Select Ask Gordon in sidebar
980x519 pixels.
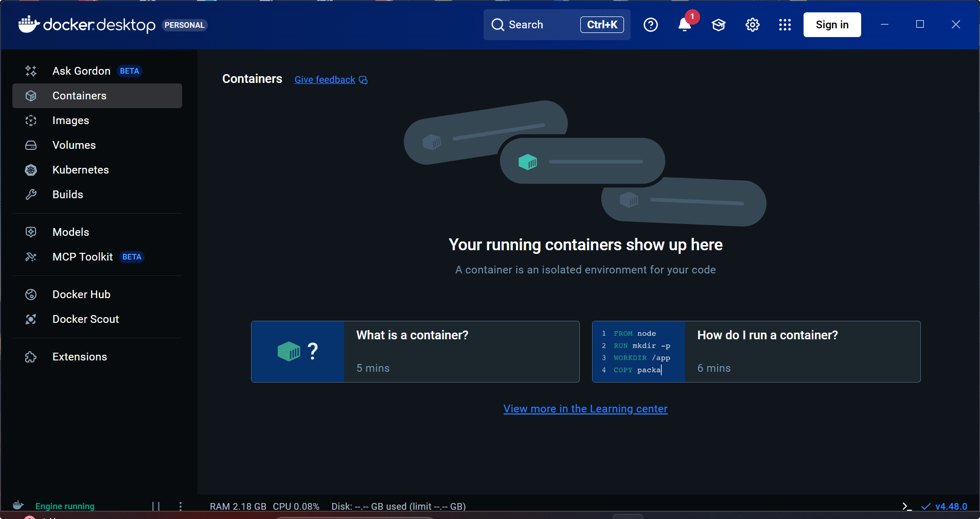(x=97, y=71)
